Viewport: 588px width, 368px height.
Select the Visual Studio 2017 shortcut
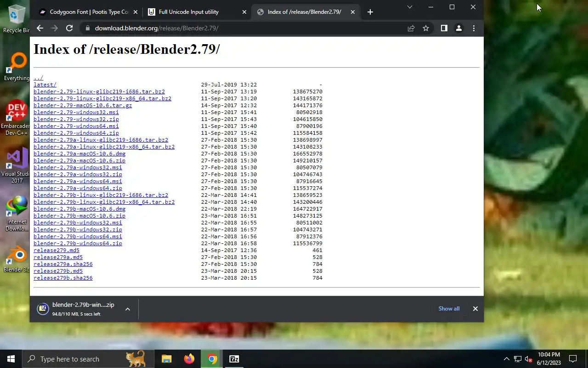pyautogui.click(x=17, y=166)
